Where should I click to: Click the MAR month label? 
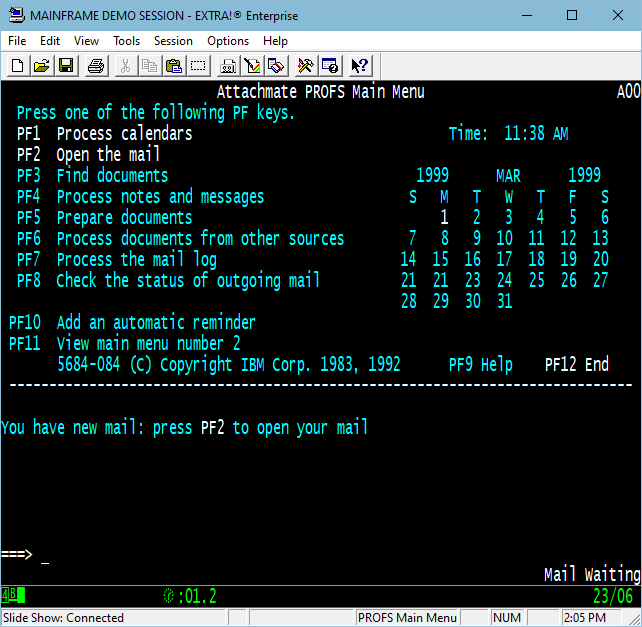point(508,176)
